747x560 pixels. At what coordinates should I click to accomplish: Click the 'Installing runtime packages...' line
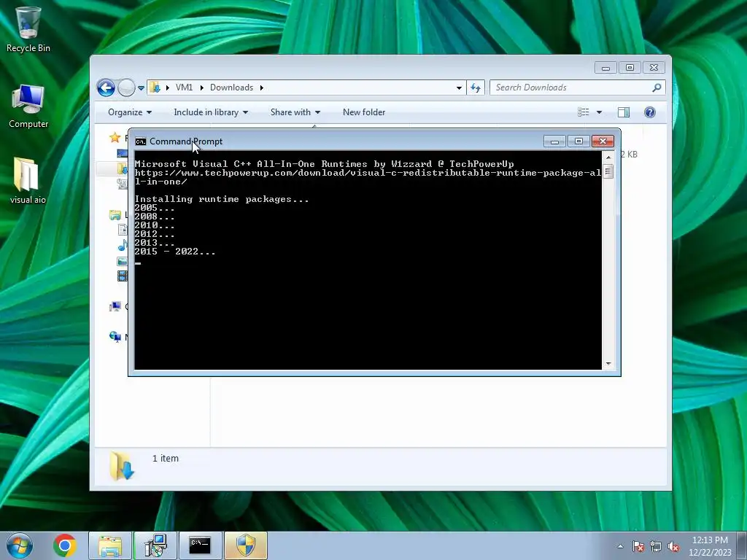click(222, 199)
